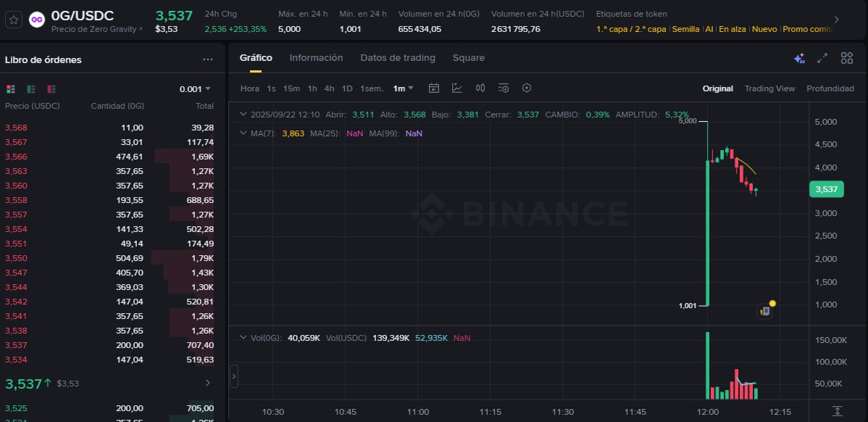Open the 1m interval dropdown
Viewport: 868px width, 422px height.
(x=403, y=88)
